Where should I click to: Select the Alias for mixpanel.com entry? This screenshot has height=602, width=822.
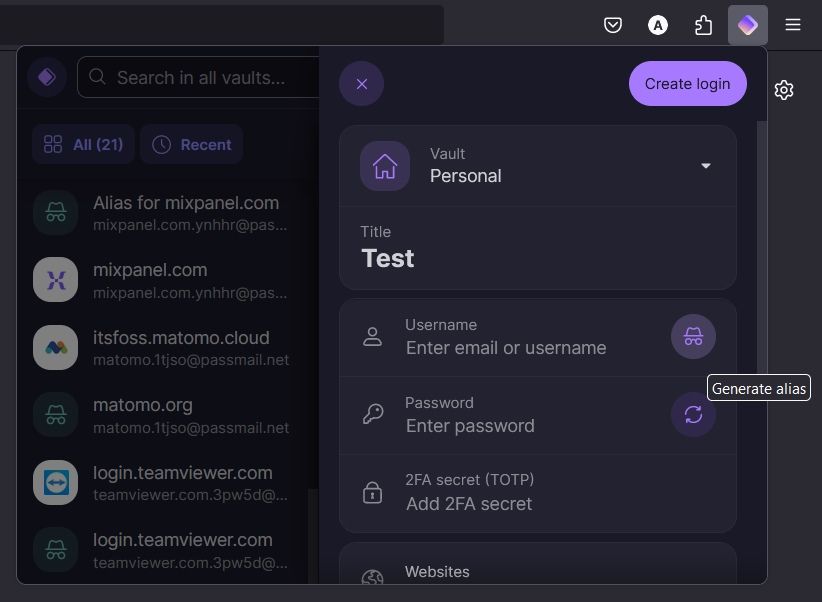[x=186, y=212]
